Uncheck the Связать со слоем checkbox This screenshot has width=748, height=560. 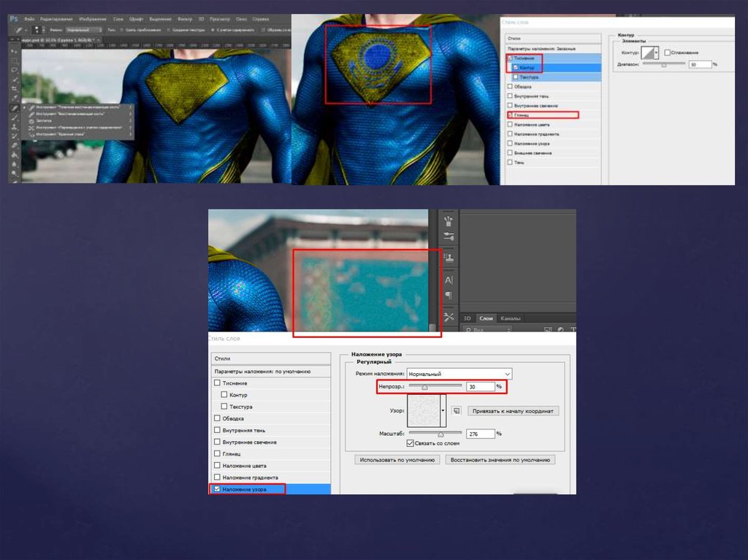point(411,443)
